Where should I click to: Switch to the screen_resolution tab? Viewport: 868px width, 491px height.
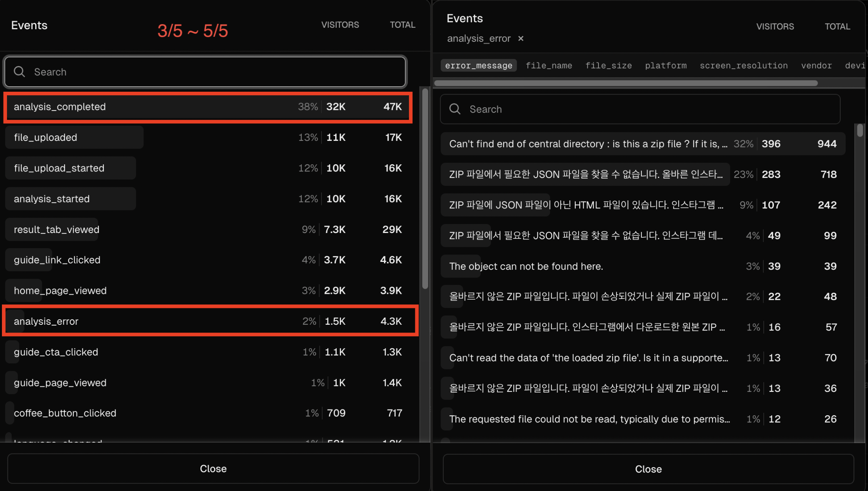(x=744, y=66)
